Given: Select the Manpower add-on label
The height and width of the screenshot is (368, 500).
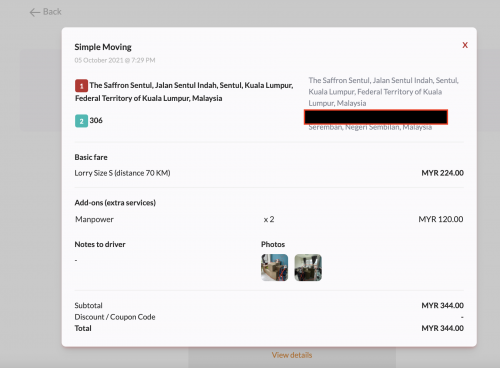Looking at the screenshot, I should coord(94,219).
